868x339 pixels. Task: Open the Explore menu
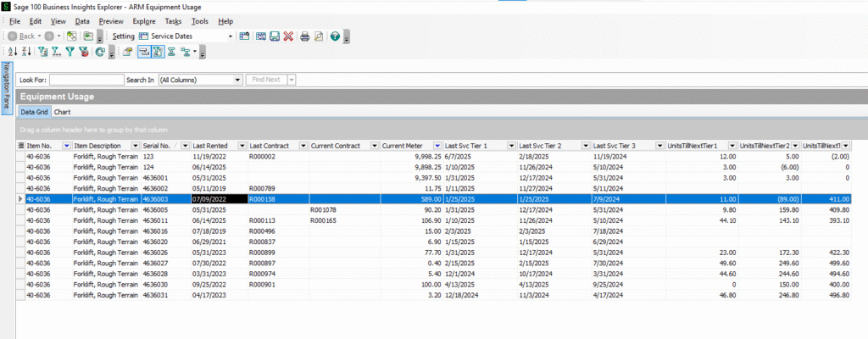click(144, 21)
